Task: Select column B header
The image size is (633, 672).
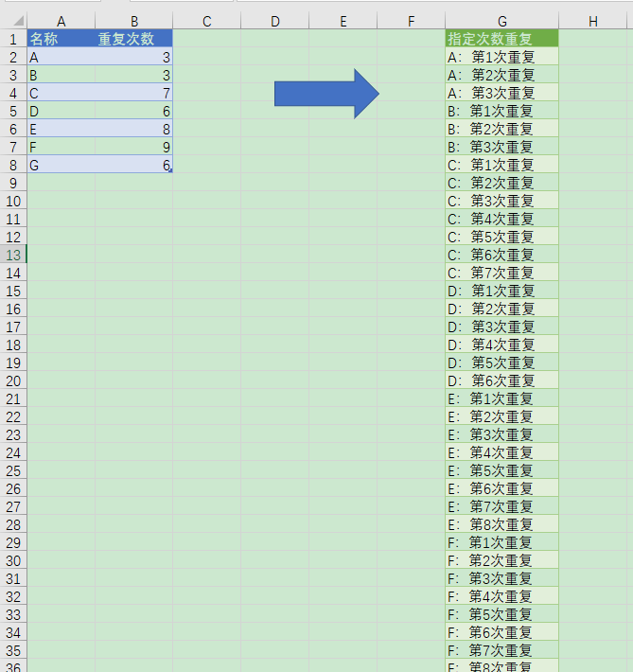Action: point(134,21)
